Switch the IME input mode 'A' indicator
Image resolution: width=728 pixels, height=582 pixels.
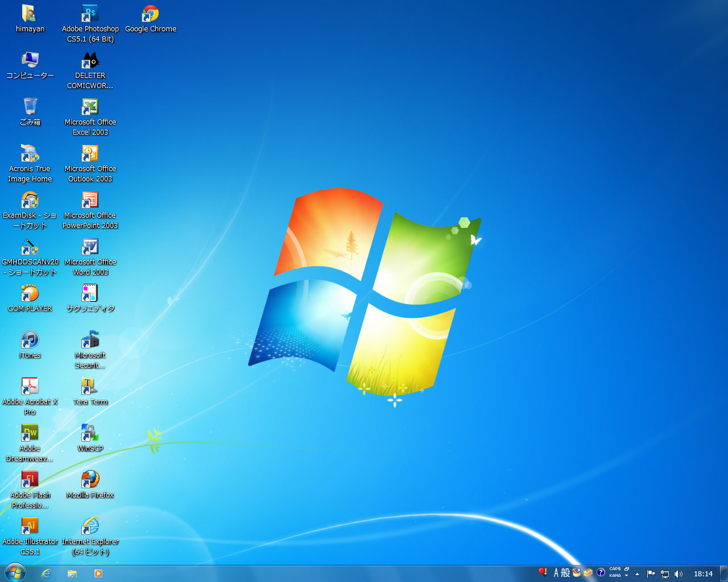556,573
